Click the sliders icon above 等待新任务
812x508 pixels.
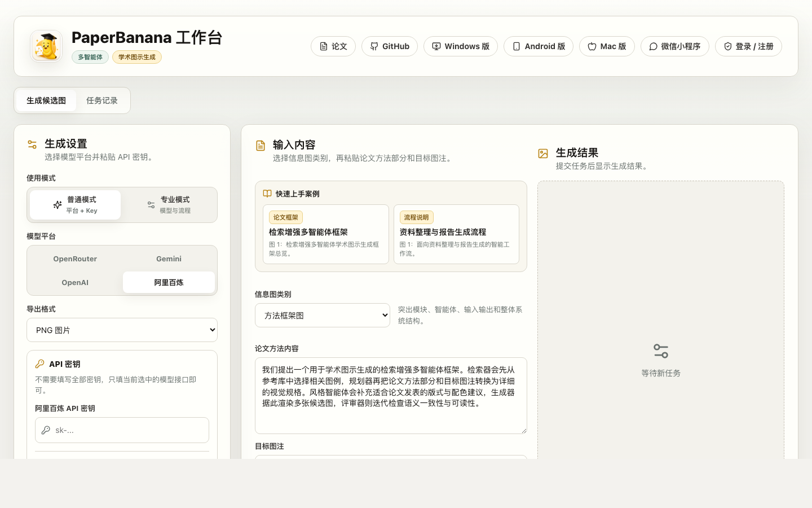(661, 351)
